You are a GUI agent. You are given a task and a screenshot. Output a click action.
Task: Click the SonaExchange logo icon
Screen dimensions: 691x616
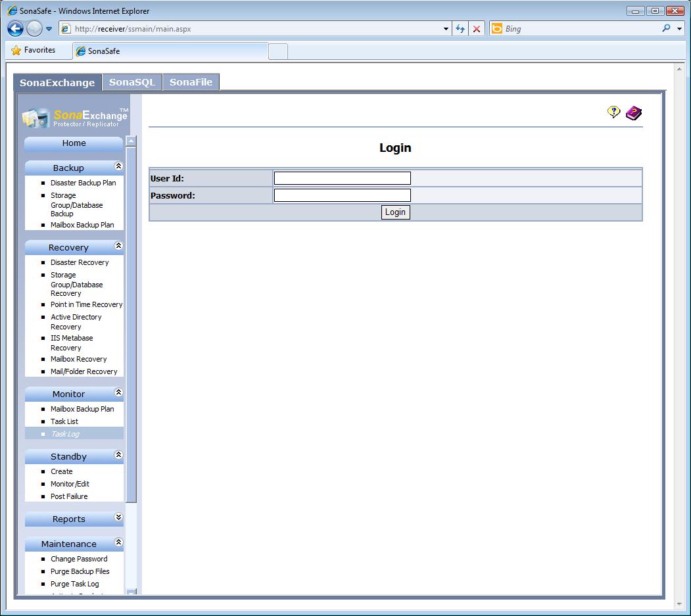(x=36, y=118)
